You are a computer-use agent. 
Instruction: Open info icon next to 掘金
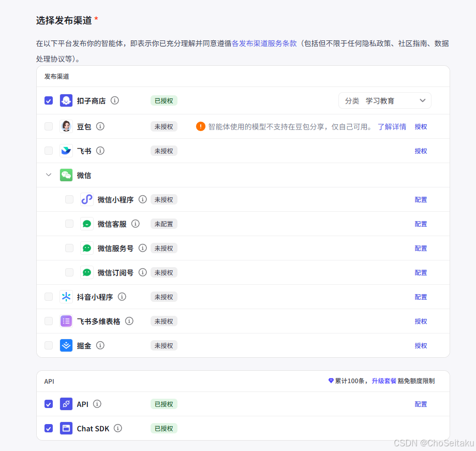[x=100, y=345]
